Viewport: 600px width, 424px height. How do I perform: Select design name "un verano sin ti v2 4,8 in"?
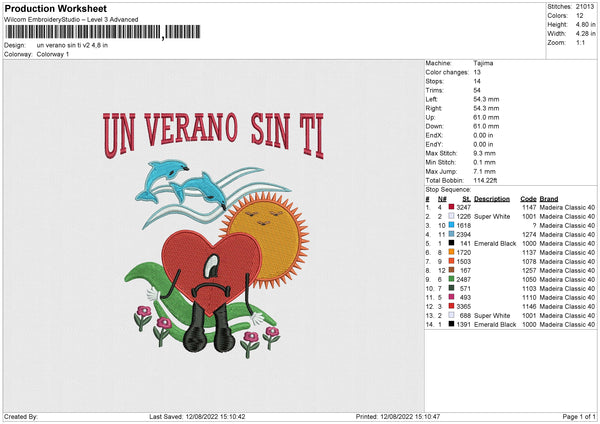[x=72, y=45]
